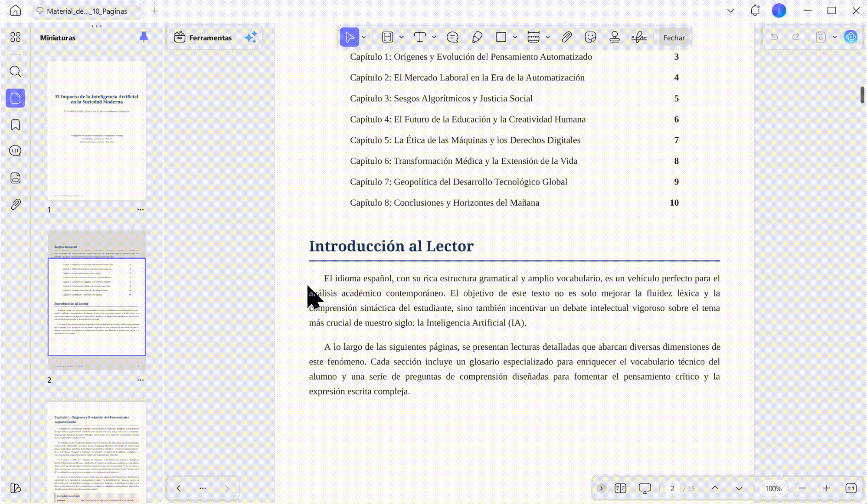Open the search panel in sidebar
The height and width of the screenshot is (504, 867).
[15, 71]
